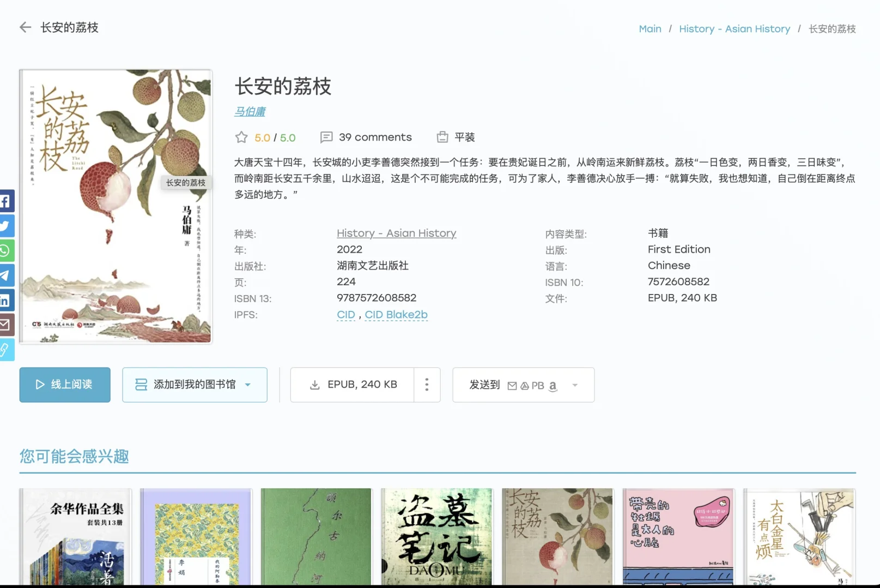The height and width of the screenshot is (588, 880).
Task: Open 余华作品全集 recommended book
Action: point(75,537)
